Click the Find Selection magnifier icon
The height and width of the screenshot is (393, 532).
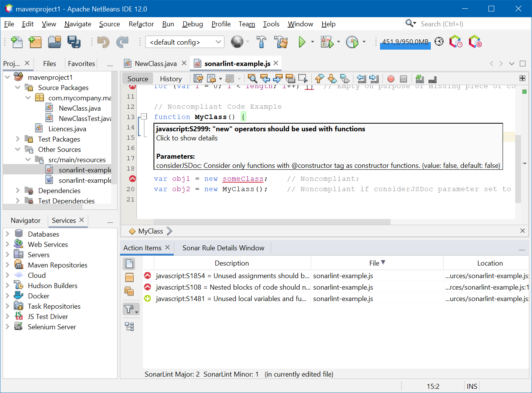tap(252, 79)
